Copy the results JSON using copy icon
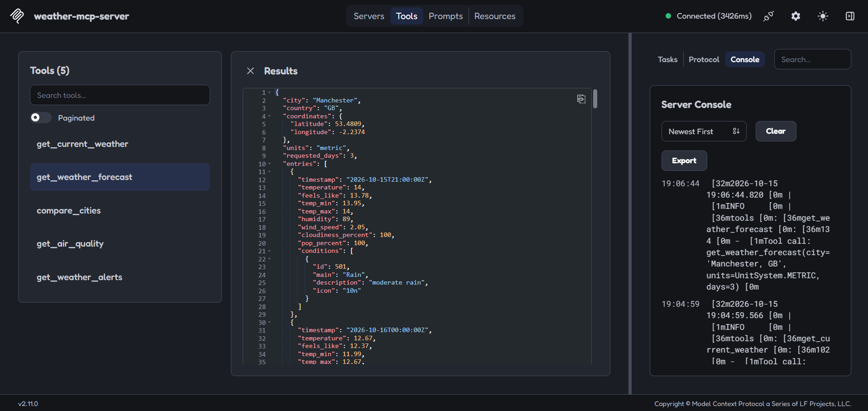Viewport: 868px width, 411px height. click(581, 99)
